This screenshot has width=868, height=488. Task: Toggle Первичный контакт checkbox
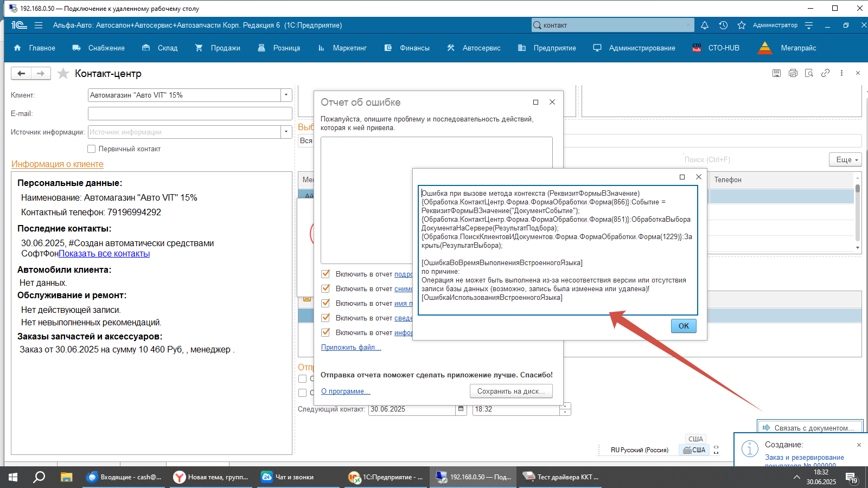(91, 149)
